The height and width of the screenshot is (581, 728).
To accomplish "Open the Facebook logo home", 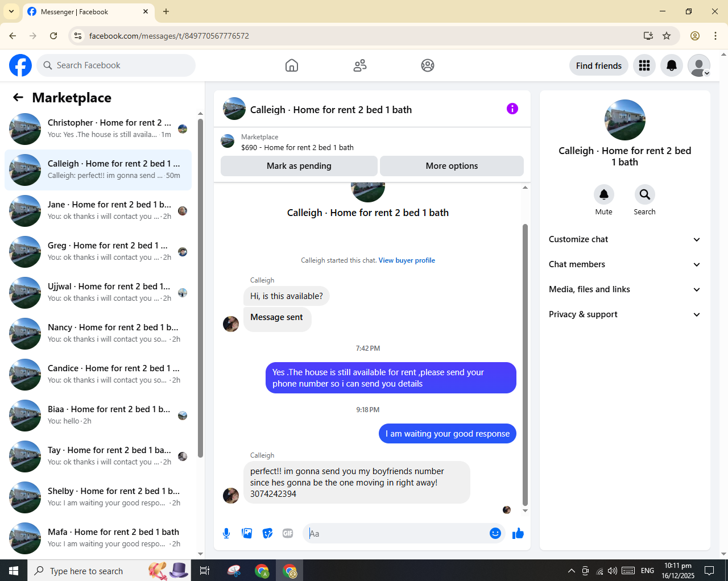I will click(x=20, y=65).
